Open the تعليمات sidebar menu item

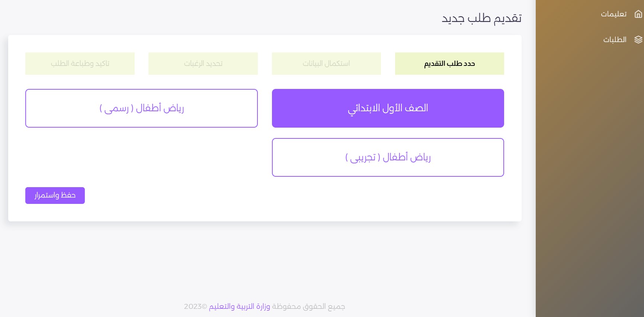[x=614, y=14]
